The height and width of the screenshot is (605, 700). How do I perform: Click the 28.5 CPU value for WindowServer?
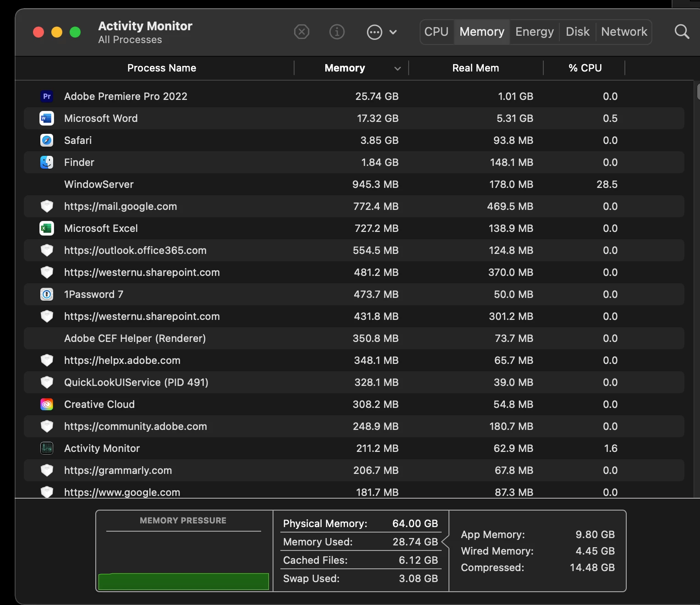(607, 184)
